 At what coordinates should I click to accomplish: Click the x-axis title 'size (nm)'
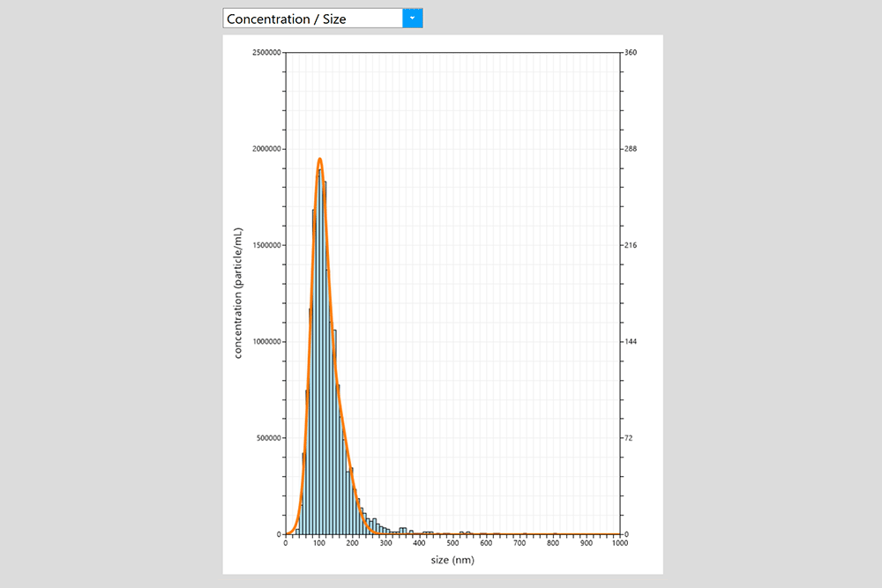point(452,559)
